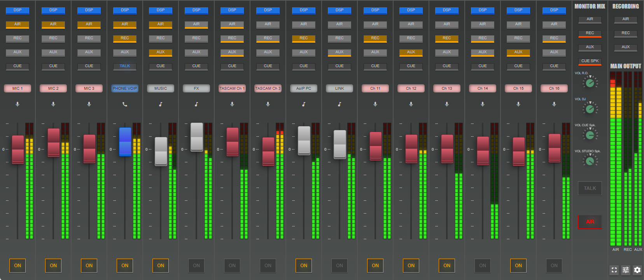Image resolution: width=644 pixels, height=280 pixels.
Task: Enable the ON button for FX channel
Action: pyautogui.click(x=196, y=266)
